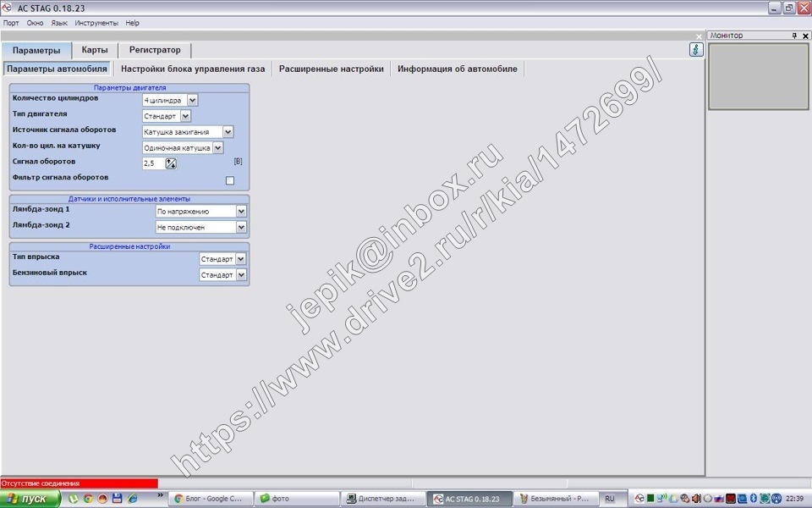
Task: Pin the Монитор panel
Action: coord(794,36)
